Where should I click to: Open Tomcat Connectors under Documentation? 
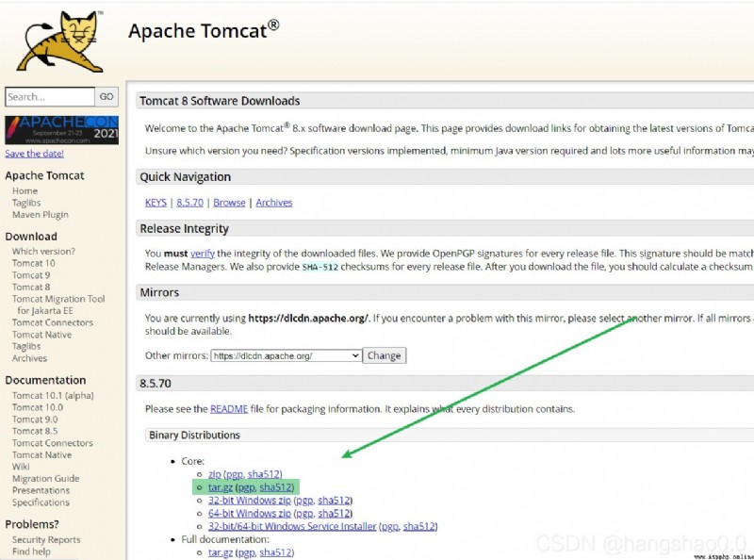click(53, 442)
